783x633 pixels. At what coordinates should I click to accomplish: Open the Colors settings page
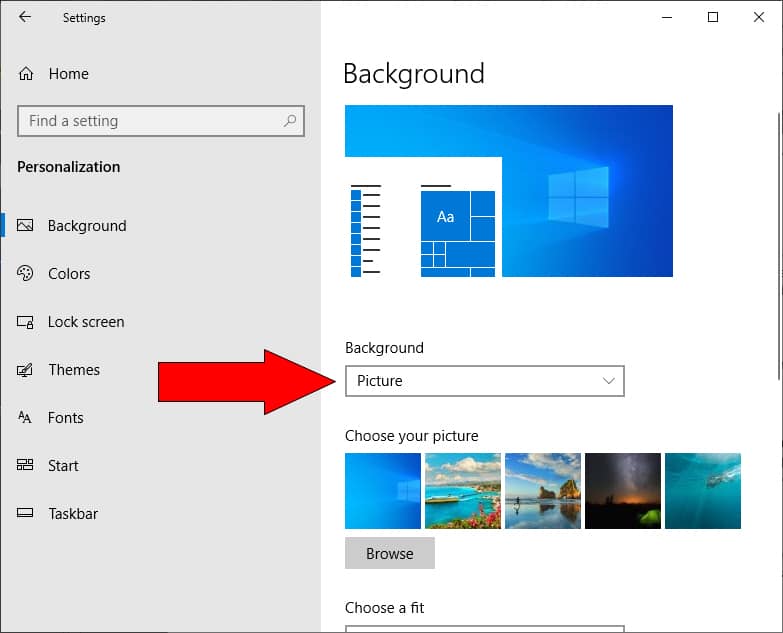[69, 274]
